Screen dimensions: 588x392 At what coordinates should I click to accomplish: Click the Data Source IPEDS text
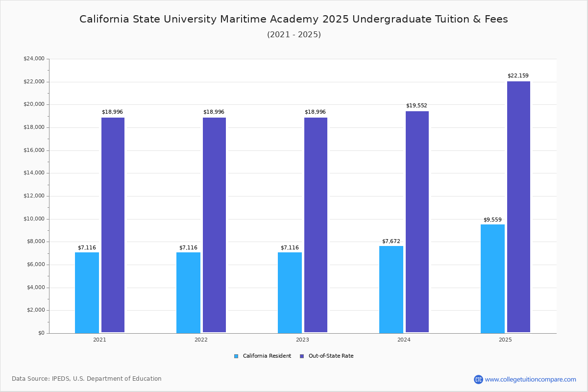point(87,378)
